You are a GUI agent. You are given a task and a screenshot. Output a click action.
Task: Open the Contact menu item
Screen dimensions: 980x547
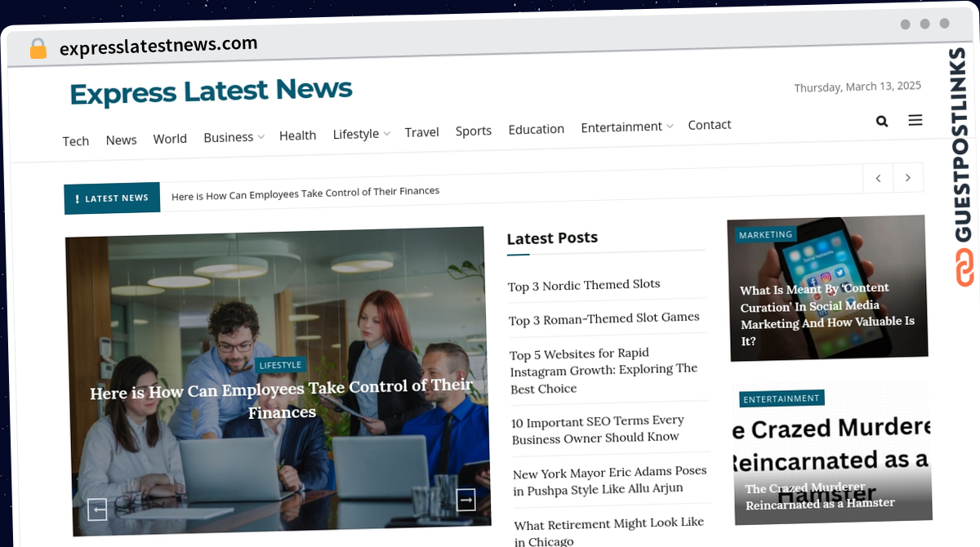[x=710, y=125]
